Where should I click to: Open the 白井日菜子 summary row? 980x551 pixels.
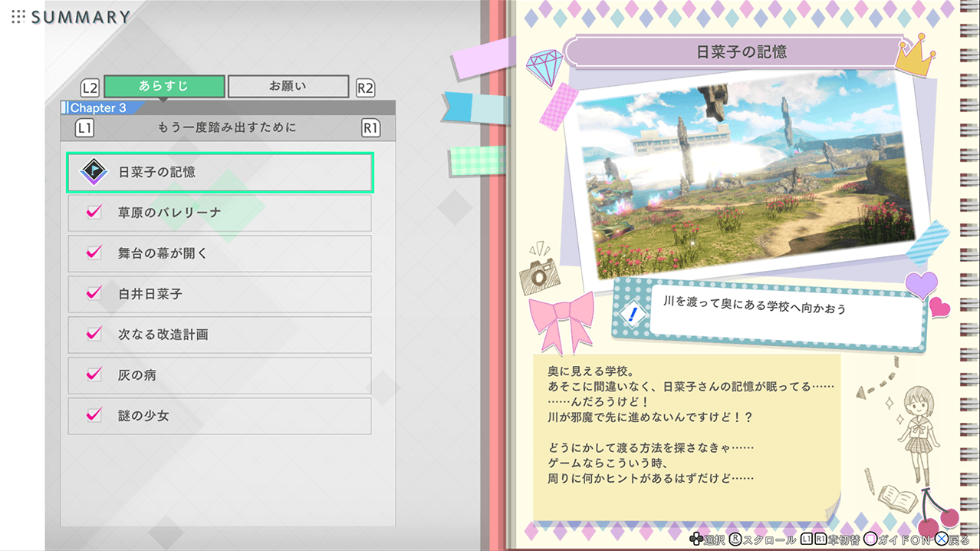point(220,294)
